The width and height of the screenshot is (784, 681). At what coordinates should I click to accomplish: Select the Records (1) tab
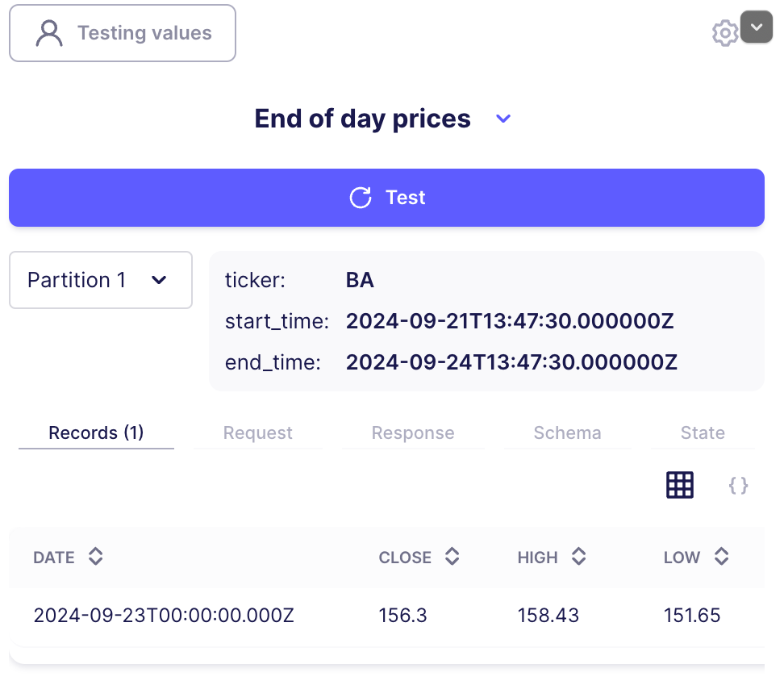96,433
